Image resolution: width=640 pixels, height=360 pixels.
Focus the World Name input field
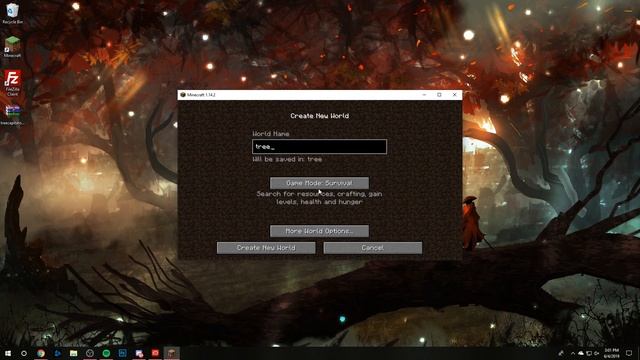coord(319,147)
